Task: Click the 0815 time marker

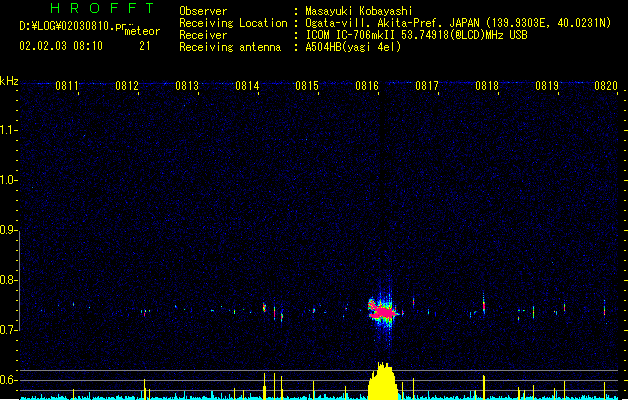Action: tap(307, 86)
